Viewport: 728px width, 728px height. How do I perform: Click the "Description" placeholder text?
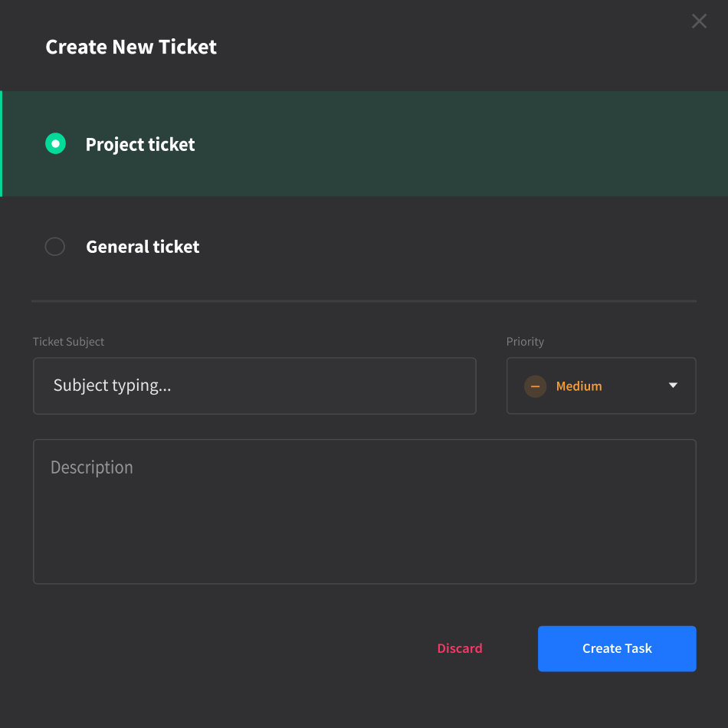tap(92, 467)
